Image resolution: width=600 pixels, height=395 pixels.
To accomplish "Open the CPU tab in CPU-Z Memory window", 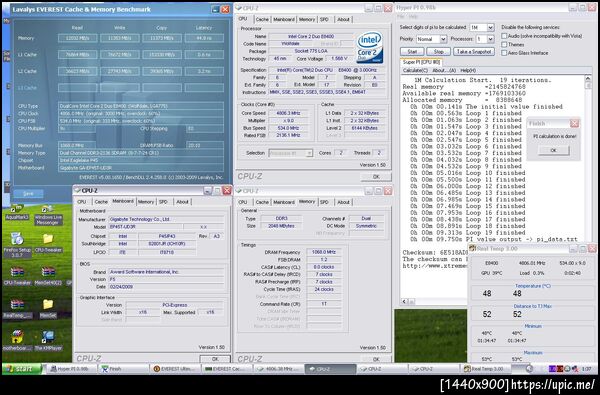I will [x=243, y=202].
